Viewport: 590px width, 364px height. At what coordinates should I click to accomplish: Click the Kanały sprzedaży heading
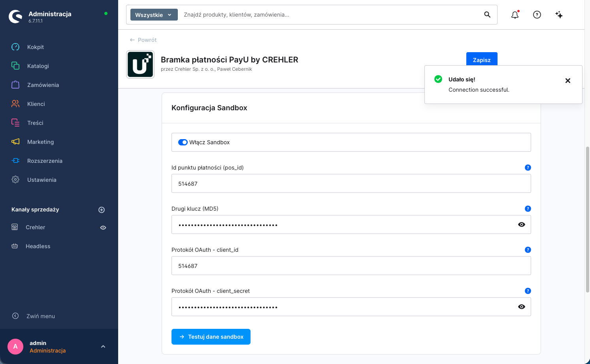tap(35, 209)
